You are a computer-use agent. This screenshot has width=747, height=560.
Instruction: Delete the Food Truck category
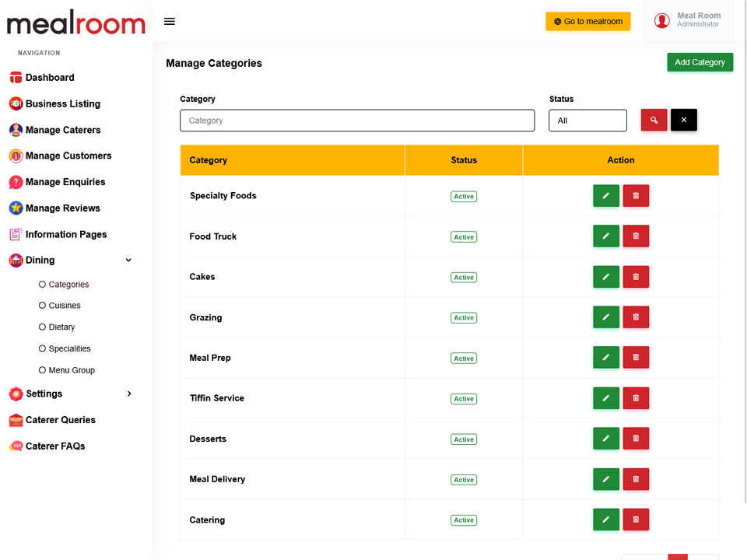point(636,236)
